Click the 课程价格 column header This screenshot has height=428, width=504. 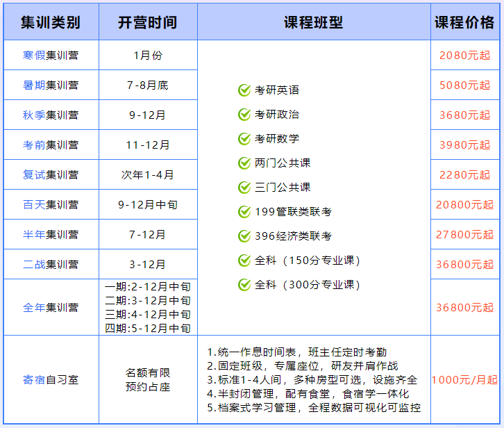pyautogui.click(x=464, y=22)
